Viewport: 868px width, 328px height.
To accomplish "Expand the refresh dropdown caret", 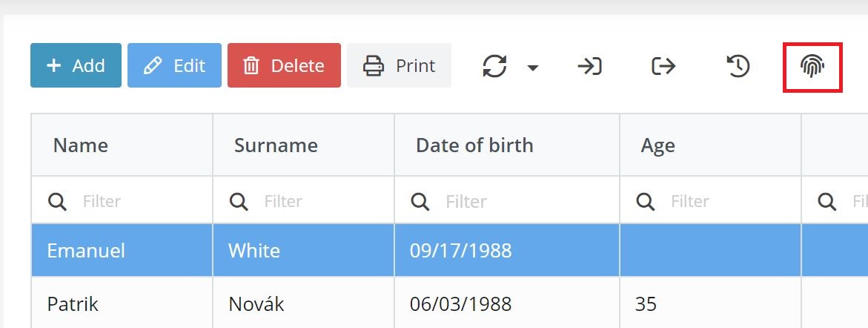I will coord(532,68).
